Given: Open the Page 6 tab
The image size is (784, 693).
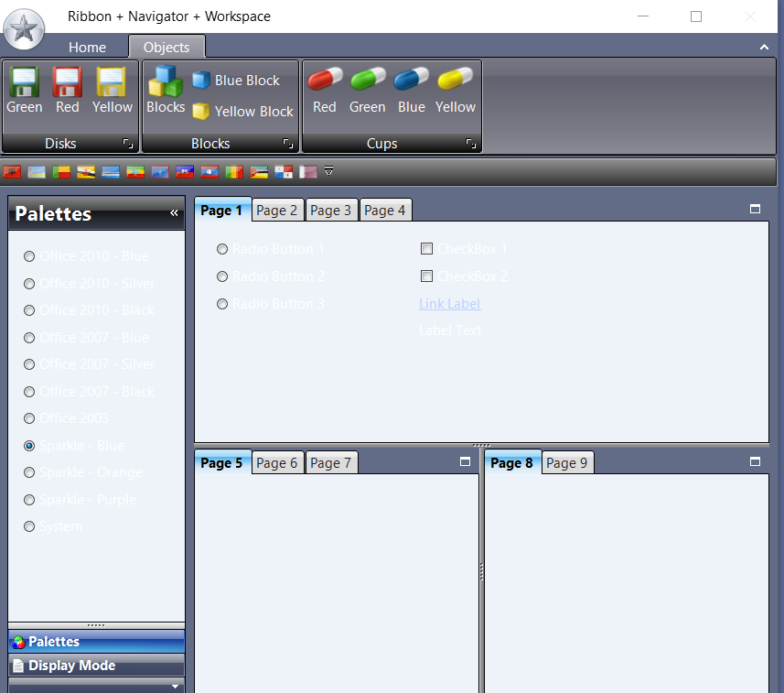Looking at the screenshot, I should (x=277, y=462).
